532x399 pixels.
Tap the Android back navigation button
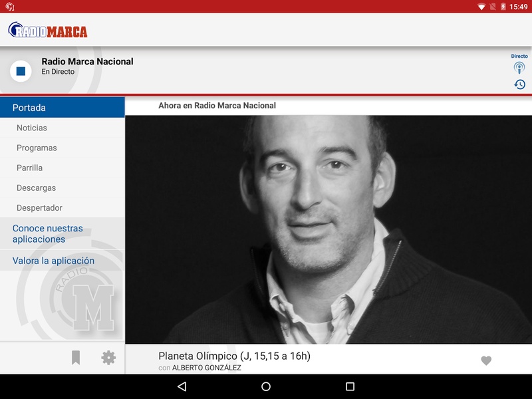coord(182,386)
